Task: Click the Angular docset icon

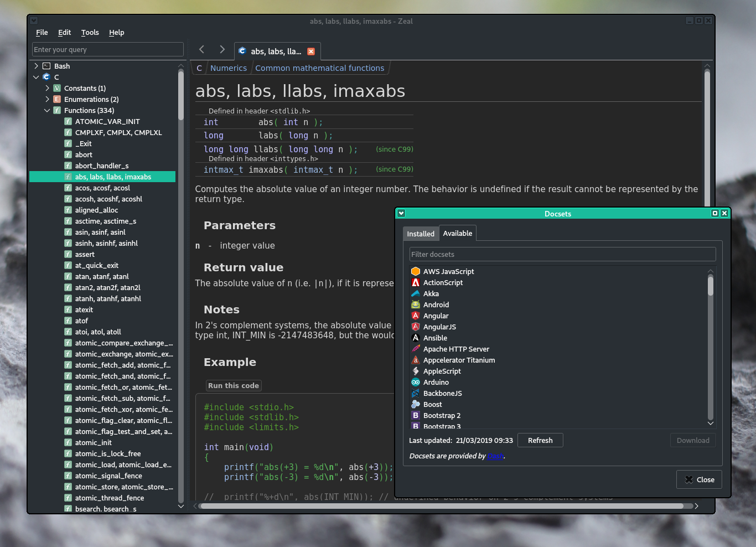Action: 416,316
